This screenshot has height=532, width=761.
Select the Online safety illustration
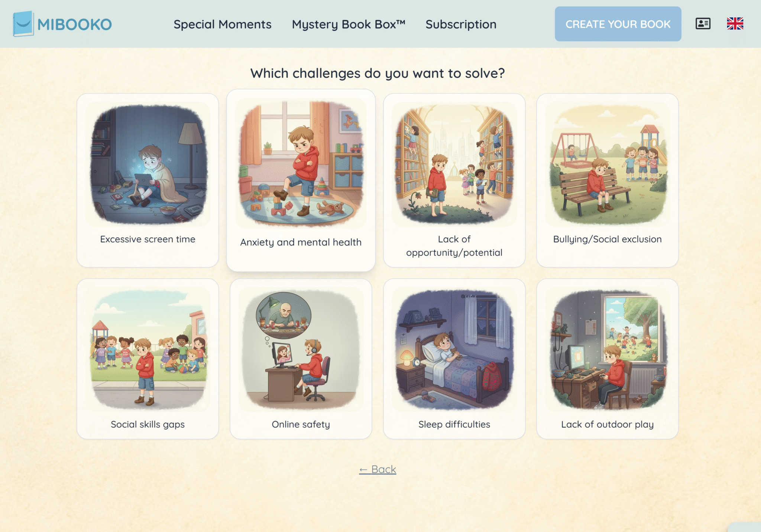[301, 349]
